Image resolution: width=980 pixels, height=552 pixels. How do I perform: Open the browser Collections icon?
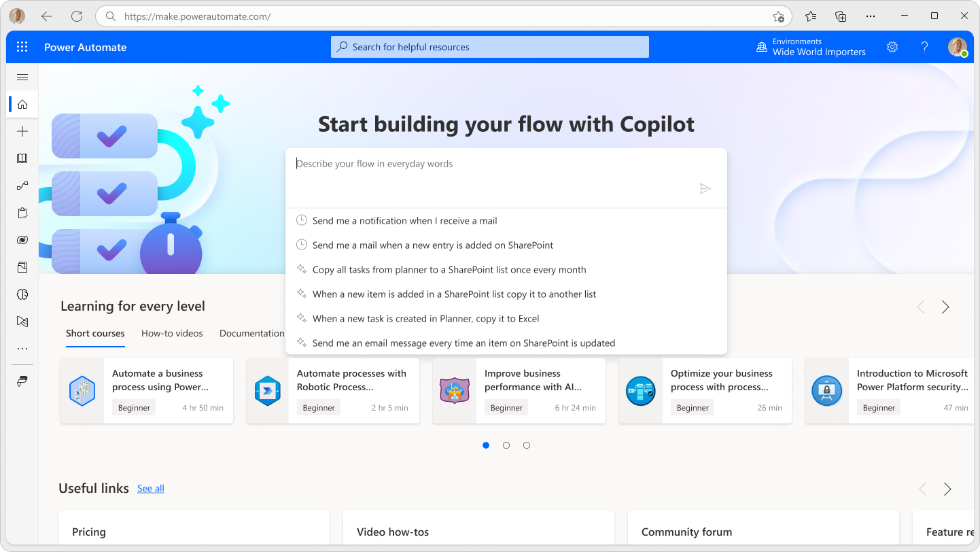[841, 16]
